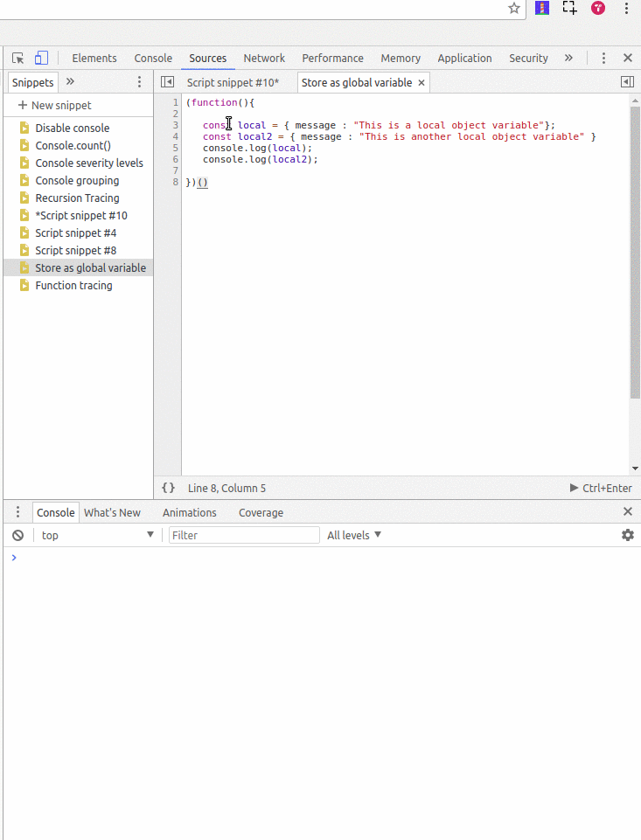This screenshot has width=641, height=840.
Task: Open the Recursion Tracing snippet
Action: click(x=77, y=198)
